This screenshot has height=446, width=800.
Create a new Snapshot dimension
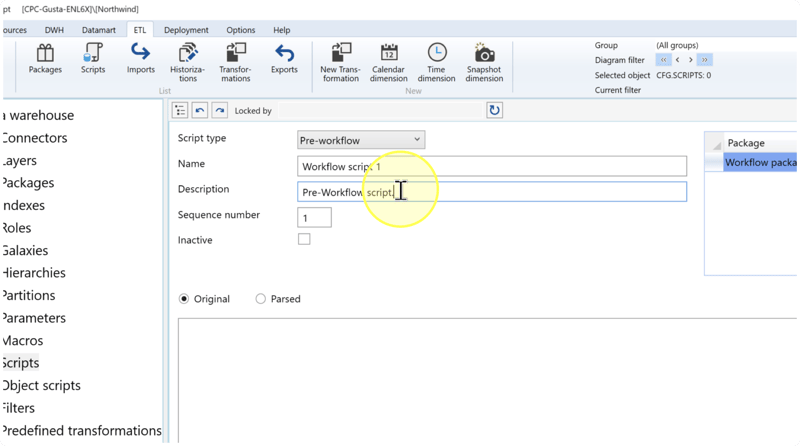[484, 63]
